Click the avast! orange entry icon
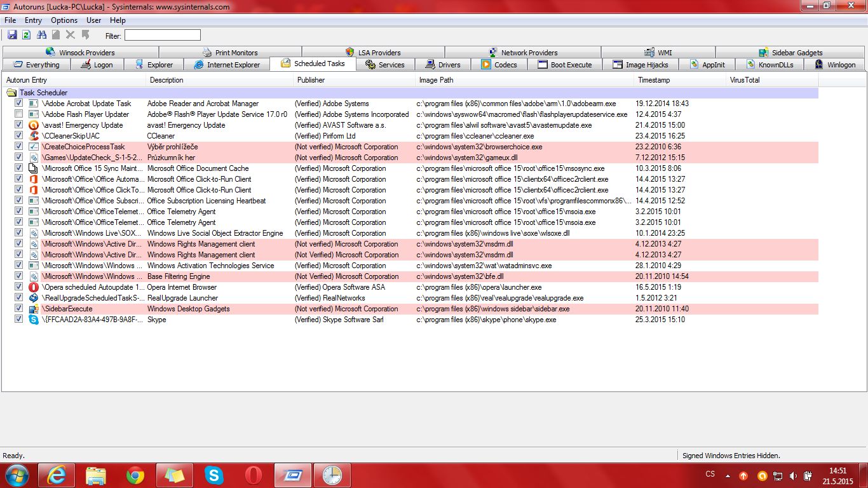 coord(34,125)
